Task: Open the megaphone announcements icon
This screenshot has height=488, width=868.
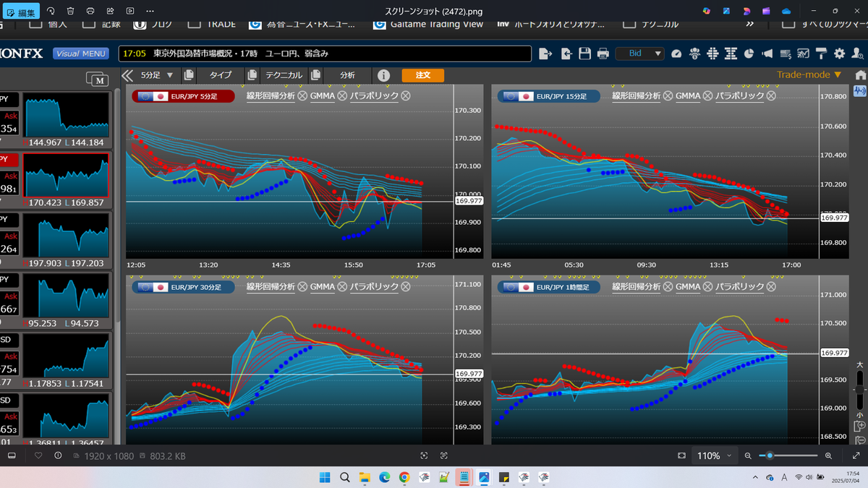Action: point(767,53)
